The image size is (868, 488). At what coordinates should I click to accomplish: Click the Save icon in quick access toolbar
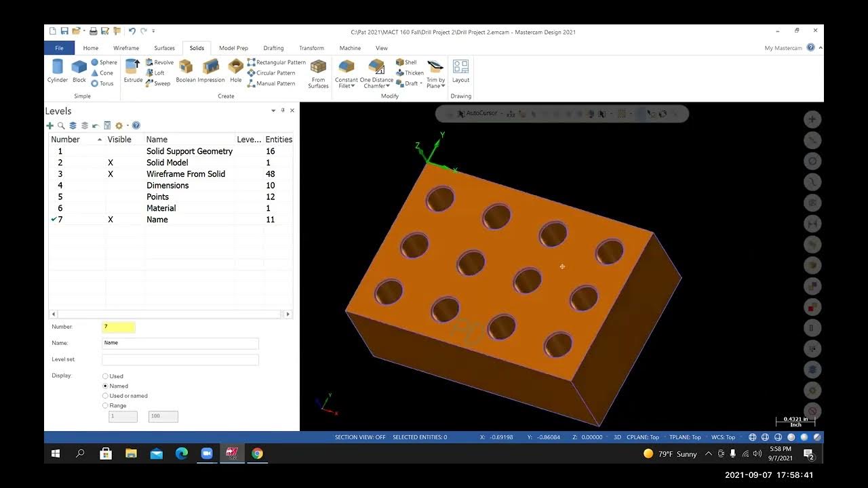coord(64,31)
